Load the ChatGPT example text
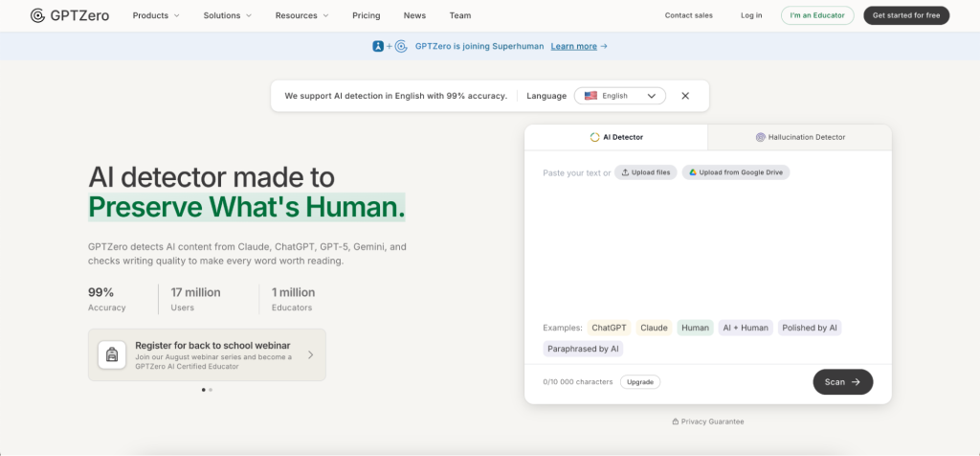980x456 pixels. [609, 328]
